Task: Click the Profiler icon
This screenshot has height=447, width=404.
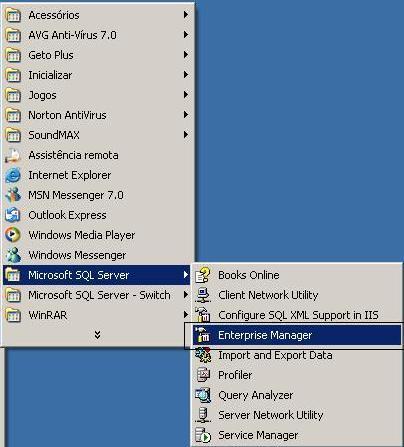Action: [203, 375]
